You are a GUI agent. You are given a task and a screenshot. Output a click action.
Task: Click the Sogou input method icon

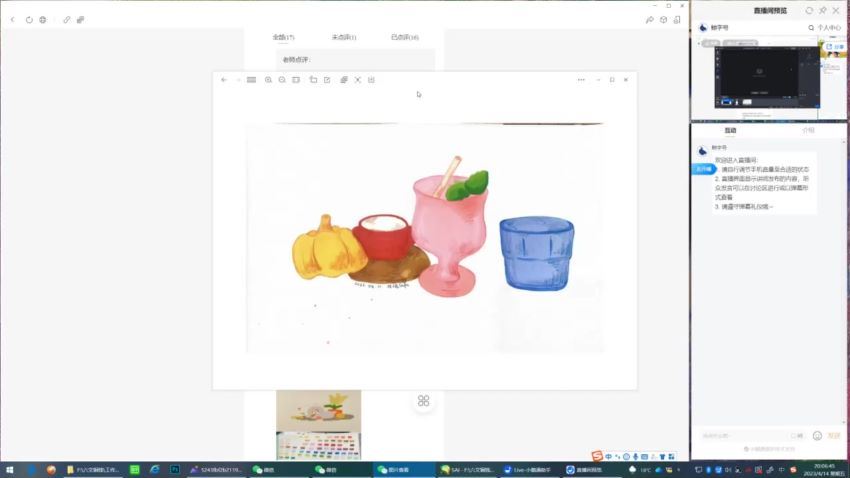tap(597, 456)
